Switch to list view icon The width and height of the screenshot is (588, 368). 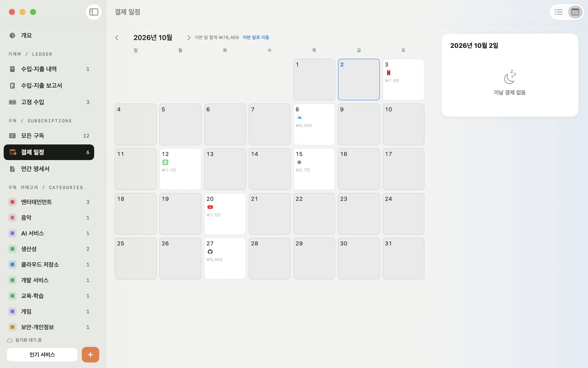[x=559, y=12]
